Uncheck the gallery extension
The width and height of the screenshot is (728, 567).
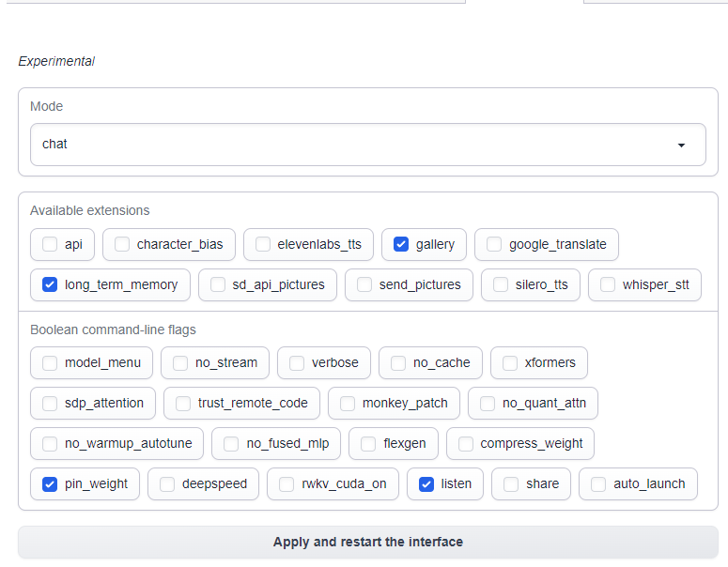401,244
